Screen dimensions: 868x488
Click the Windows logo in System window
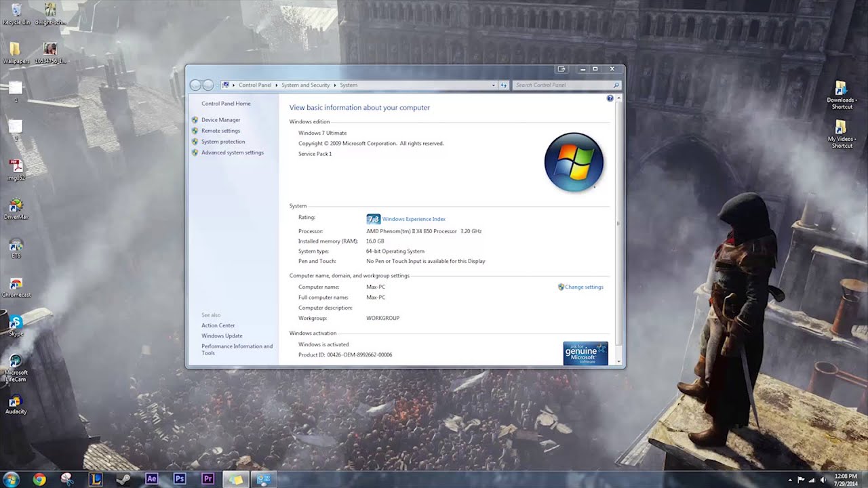(x=574, y=163)
